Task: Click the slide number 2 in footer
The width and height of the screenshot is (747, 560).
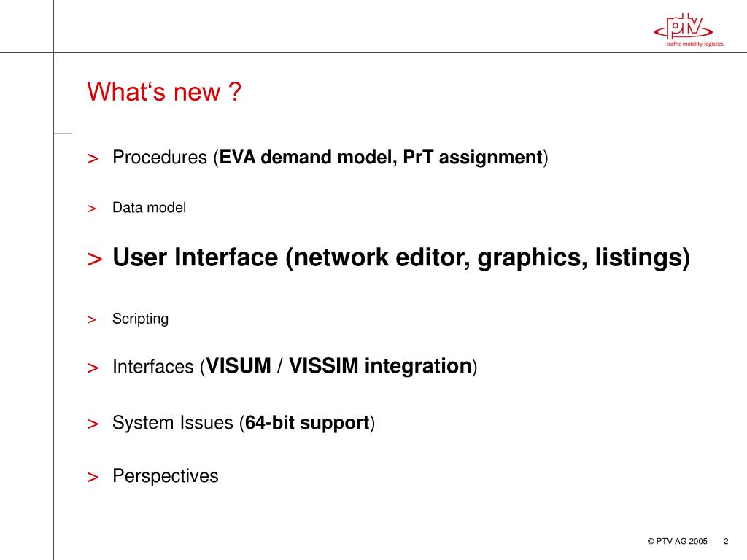Action: click(x=726, y=542)
